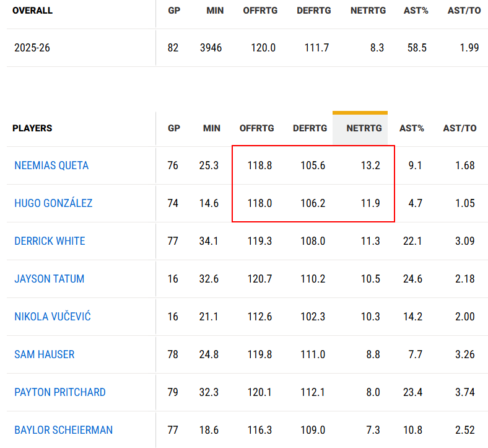Open Nikola Vučević player link
This screenshot has height=448, width=488.
coord(52,316)
